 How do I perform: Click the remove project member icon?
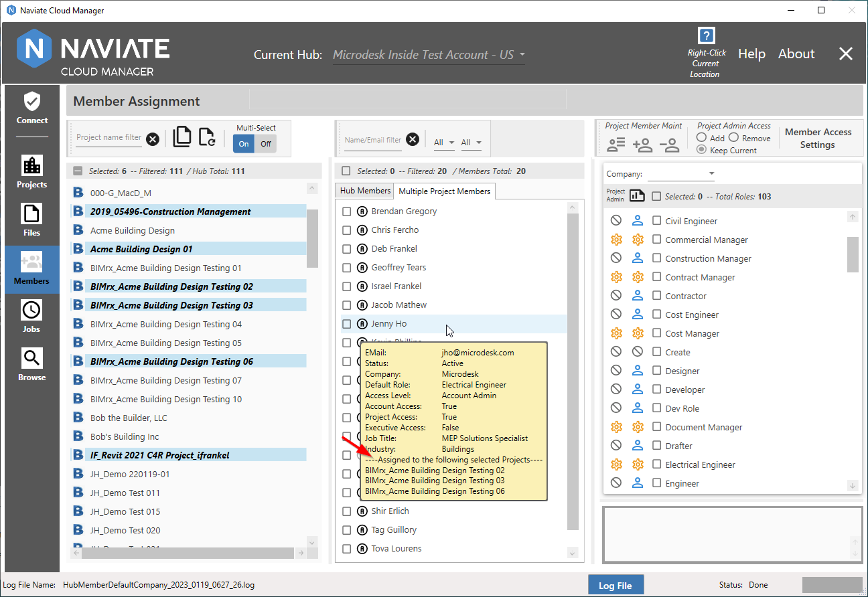(x=669, y=144)
